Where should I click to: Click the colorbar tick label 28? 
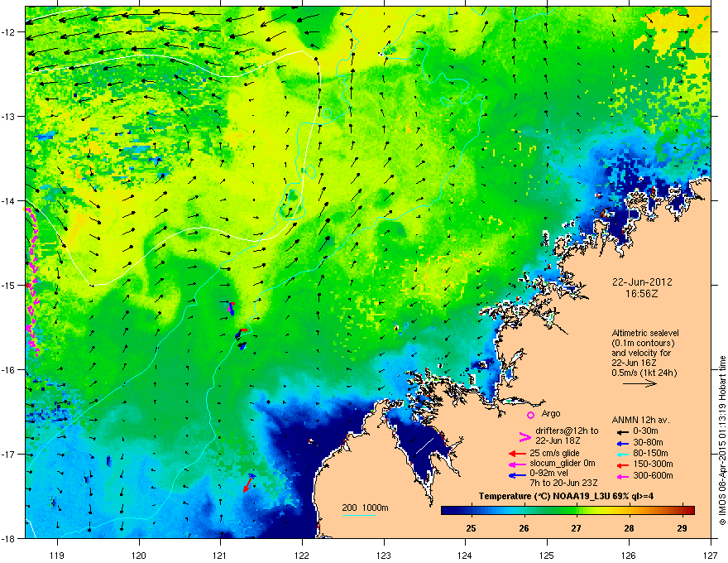(629, 528)
